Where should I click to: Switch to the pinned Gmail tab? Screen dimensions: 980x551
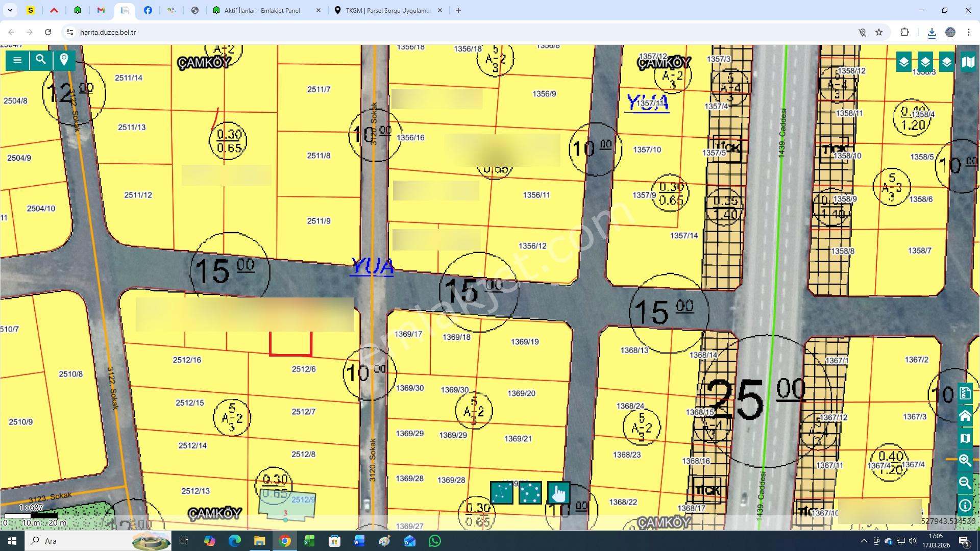(x=101, y=10)
